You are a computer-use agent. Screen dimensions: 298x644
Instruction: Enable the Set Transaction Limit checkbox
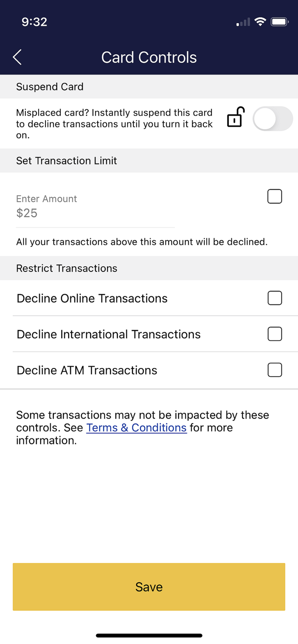[x=274, y=196]
